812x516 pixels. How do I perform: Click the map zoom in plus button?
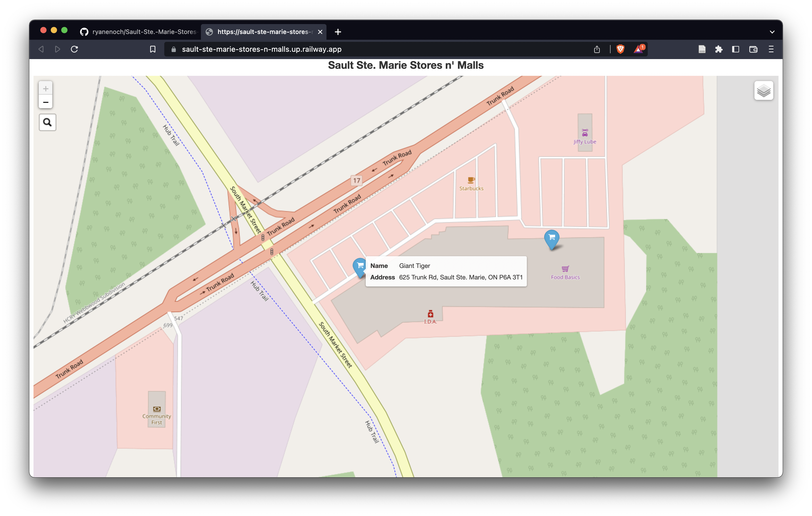[x=46, y=89]
